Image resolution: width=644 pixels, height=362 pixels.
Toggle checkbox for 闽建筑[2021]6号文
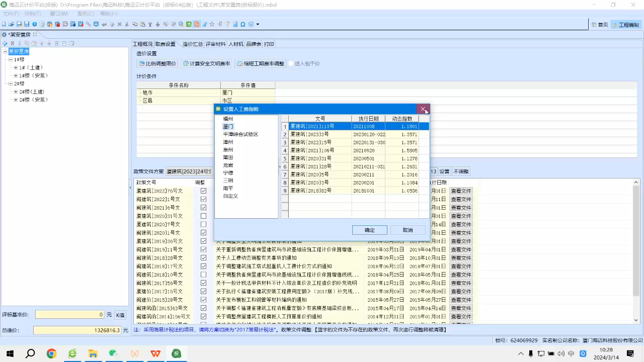click(203, 208)
